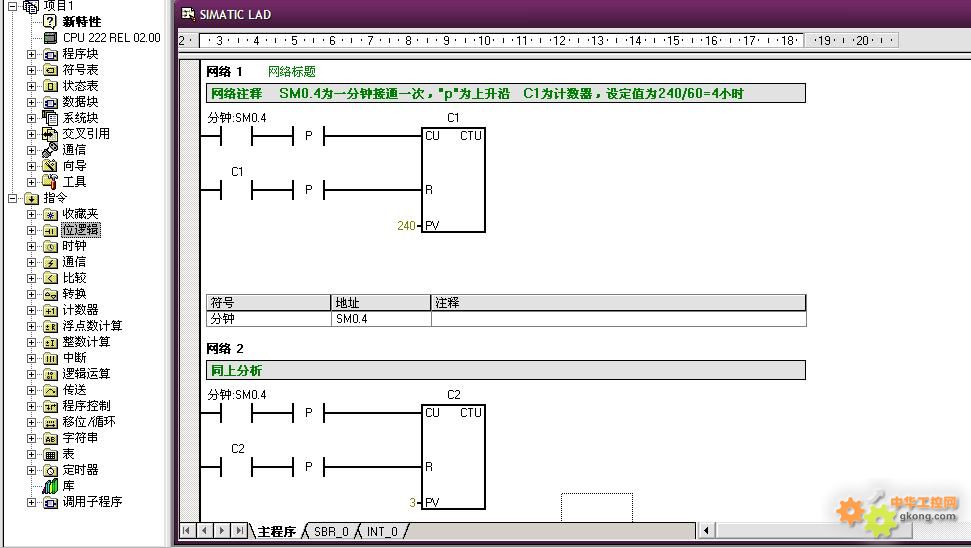
Task: Switch to the 主程序 tab
Action: click(x=276, y=531)
